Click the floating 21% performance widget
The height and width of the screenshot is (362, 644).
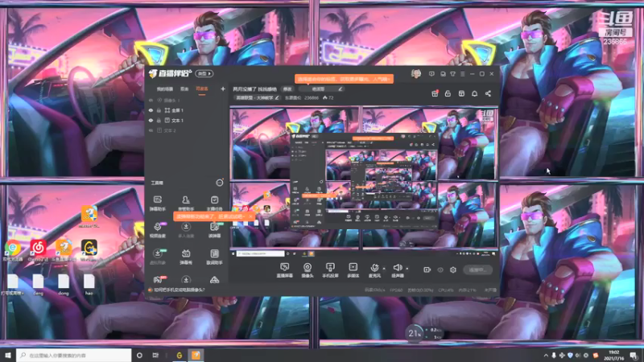[414, 333]
